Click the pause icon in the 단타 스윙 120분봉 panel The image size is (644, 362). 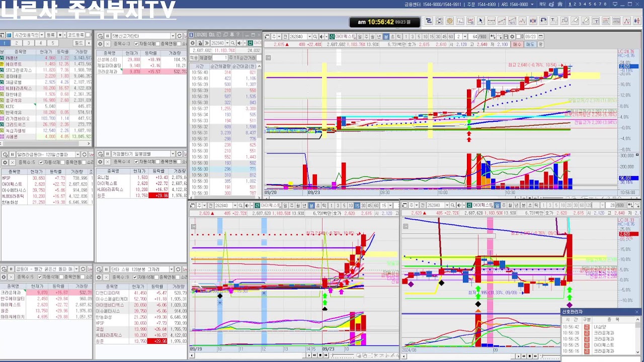pos(106,269)
